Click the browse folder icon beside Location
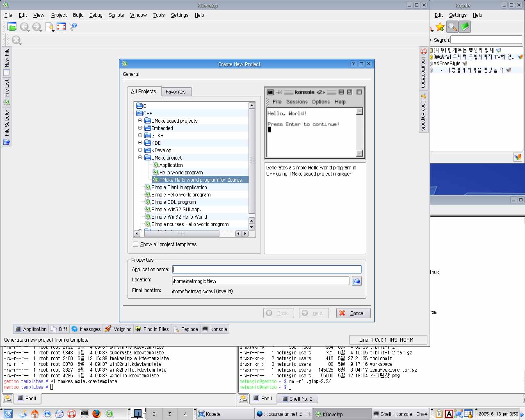Viewport: 525px width, 420px height. (x=356, y=281)
